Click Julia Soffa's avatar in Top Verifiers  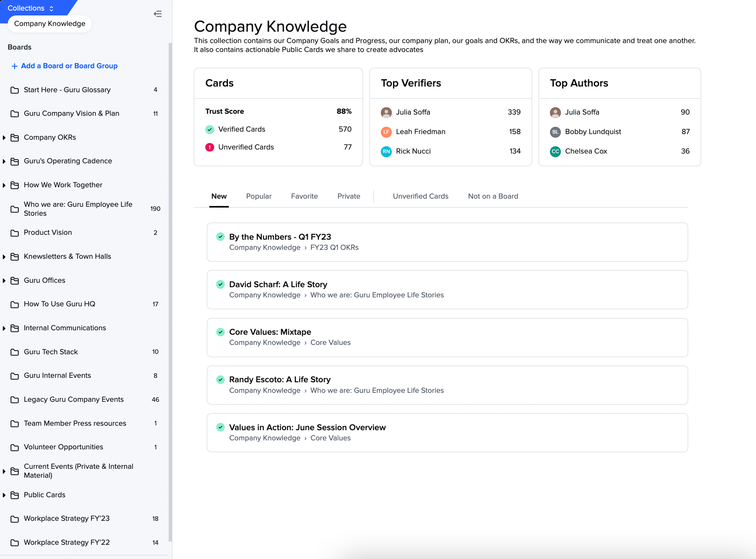(386, 112)
